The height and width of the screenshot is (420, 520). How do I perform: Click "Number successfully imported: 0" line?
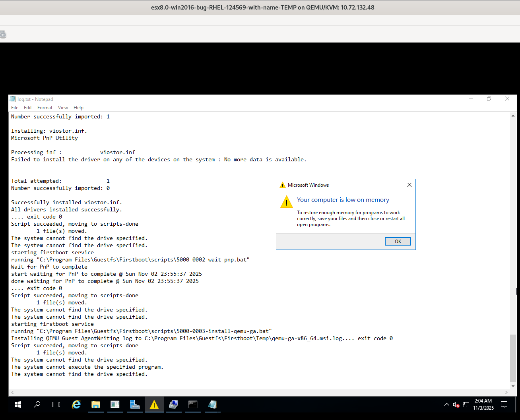coord(60,188)
